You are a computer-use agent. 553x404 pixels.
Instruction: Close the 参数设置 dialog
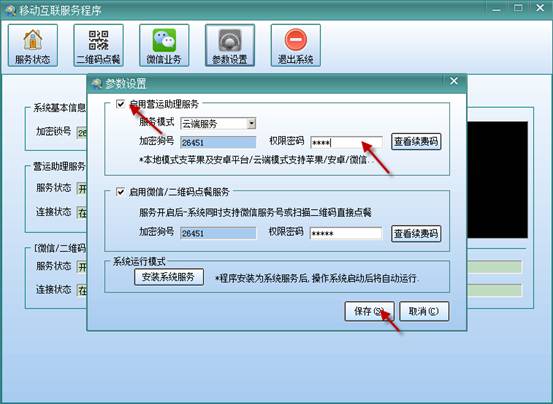tap(454, 81)
